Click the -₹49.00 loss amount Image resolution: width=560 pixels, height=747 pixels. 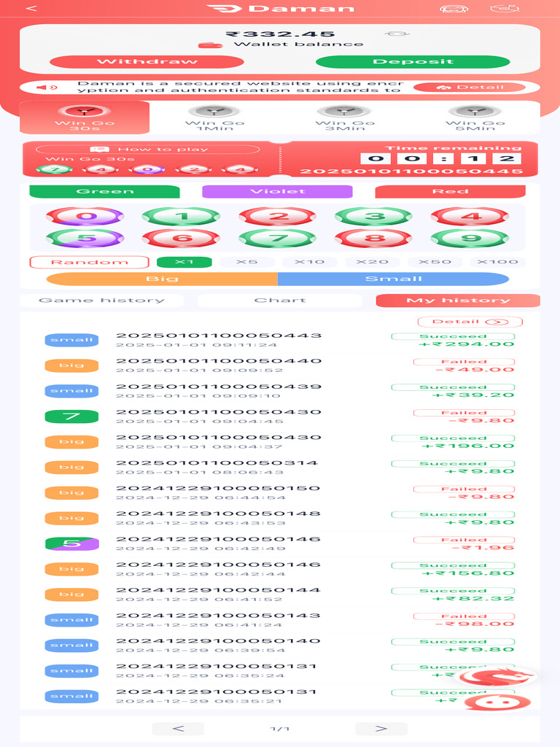474,370
